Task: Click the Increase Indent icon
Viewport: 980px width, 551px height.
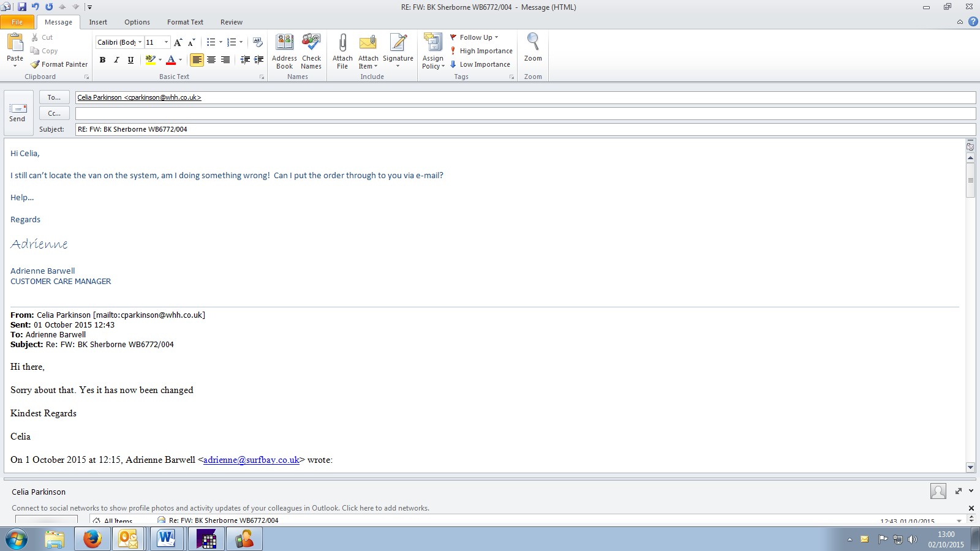Action: point(259,60)
